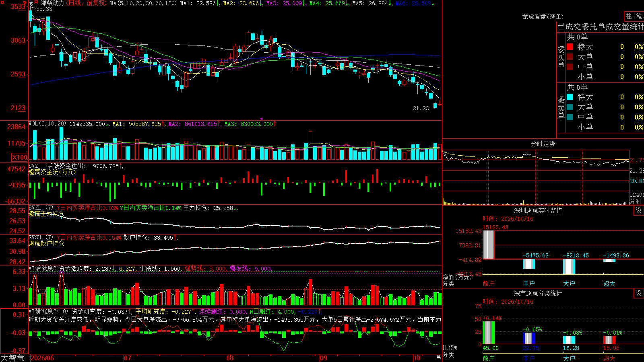Screen dimensions: 644x362
Task: Click the teal 中单 sell swatch
Action: click(x=570, y=117)
